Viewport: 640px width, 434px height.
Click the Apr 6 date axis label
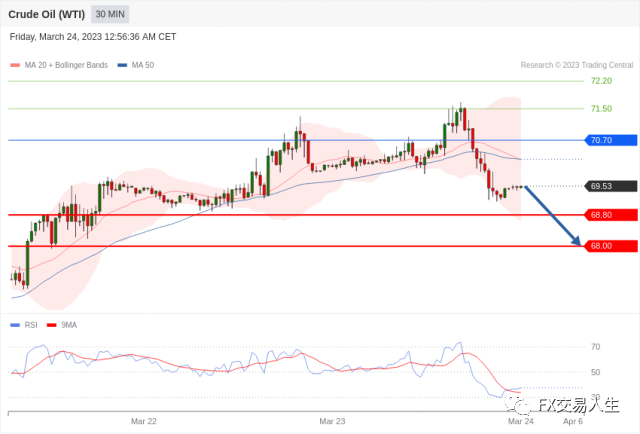tap(573, 421)
